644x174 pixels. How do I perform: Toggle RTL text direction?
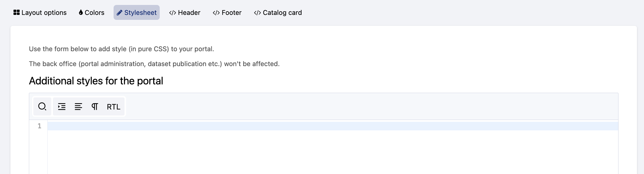(x=114, y=107)
